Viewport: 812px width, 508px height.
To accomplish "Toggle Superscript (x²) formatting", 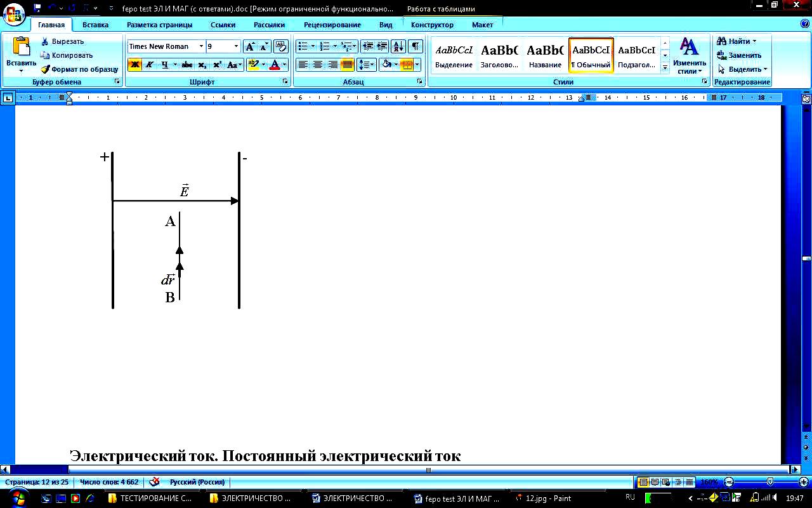I will click(217, 65).
